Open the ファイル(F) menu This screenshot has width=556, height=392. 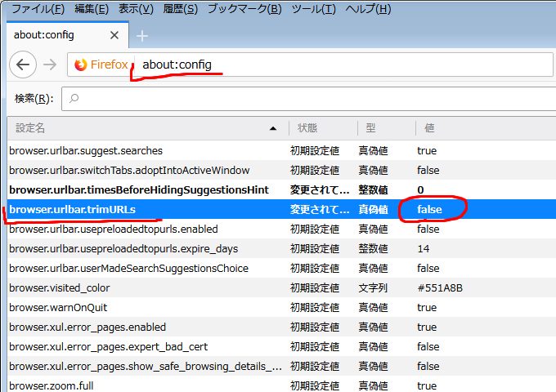click(37, 9)
